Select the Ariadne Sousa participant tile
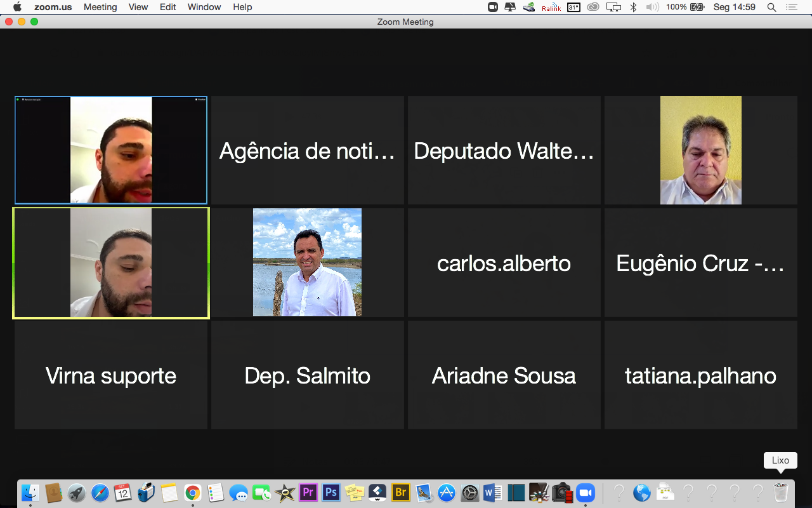Screen dimensions: 812x508 (504, 375)
